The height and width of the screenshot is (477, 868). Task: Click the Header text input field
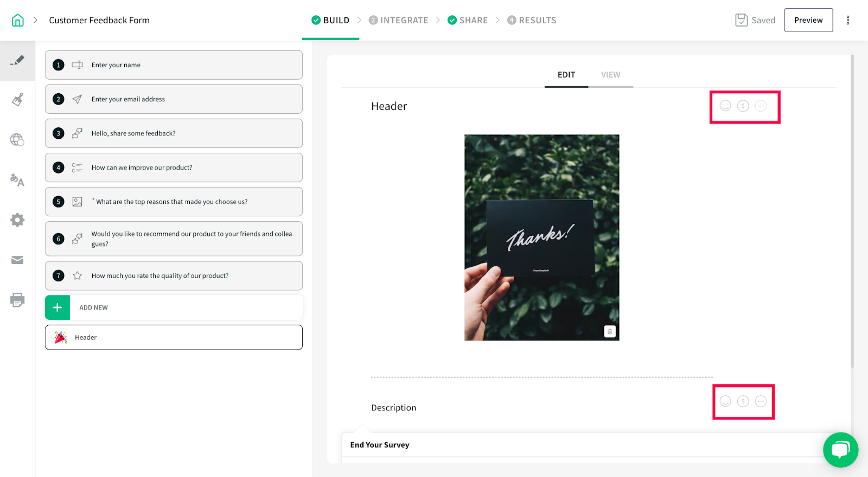pos(537,106)
